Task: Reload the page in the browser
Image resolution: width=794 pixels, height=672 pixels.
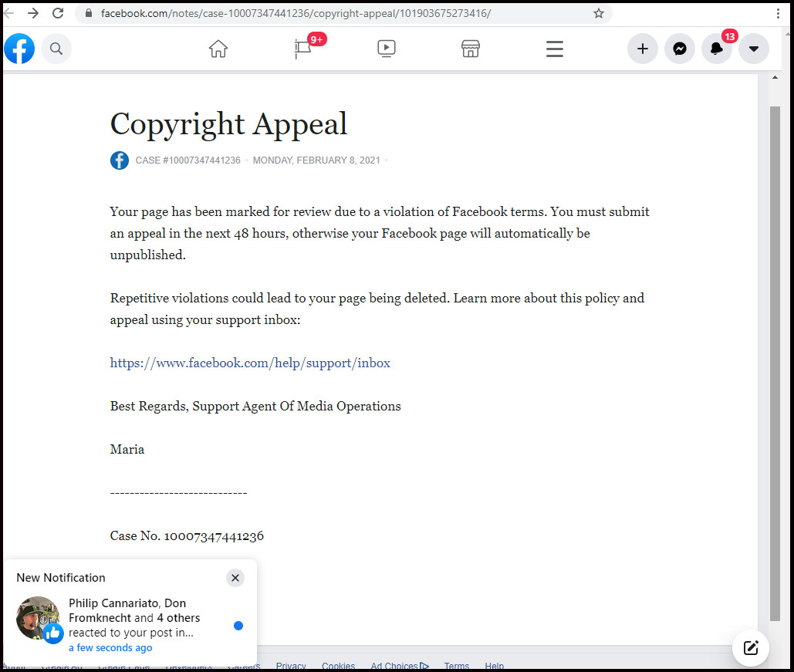Action: [58, 13]
